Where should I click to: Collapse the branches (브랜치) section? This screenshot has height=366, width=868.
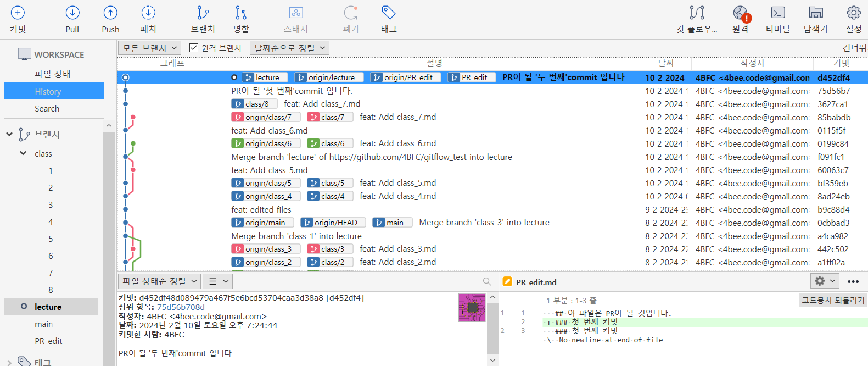9,134
